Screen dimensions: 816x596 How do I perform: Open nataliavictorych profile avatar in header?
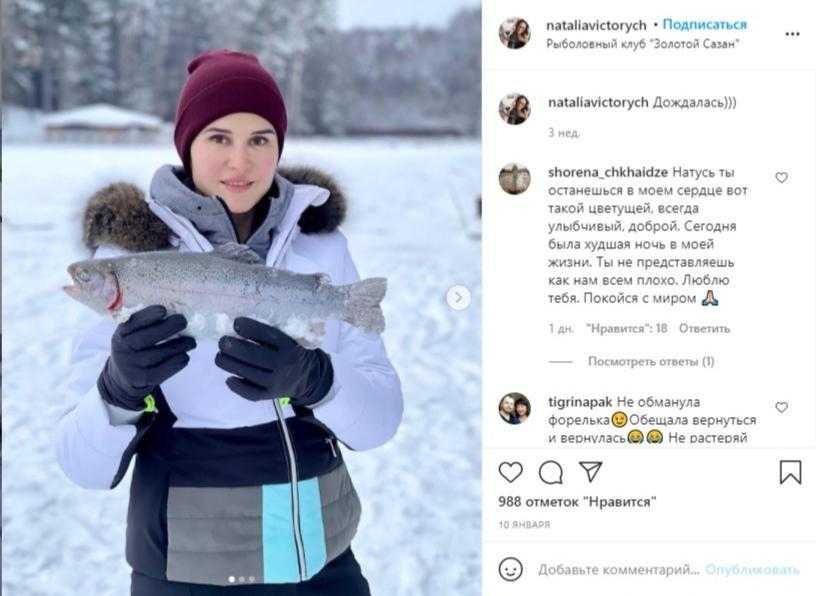click(x=514, y=33)
